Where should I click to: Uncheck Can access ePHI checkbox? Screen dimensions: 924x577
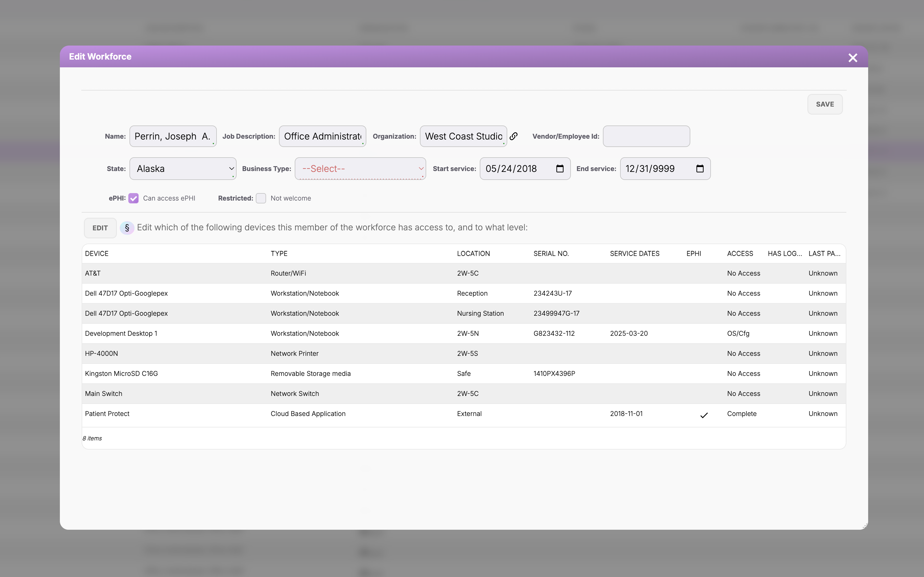133,198
